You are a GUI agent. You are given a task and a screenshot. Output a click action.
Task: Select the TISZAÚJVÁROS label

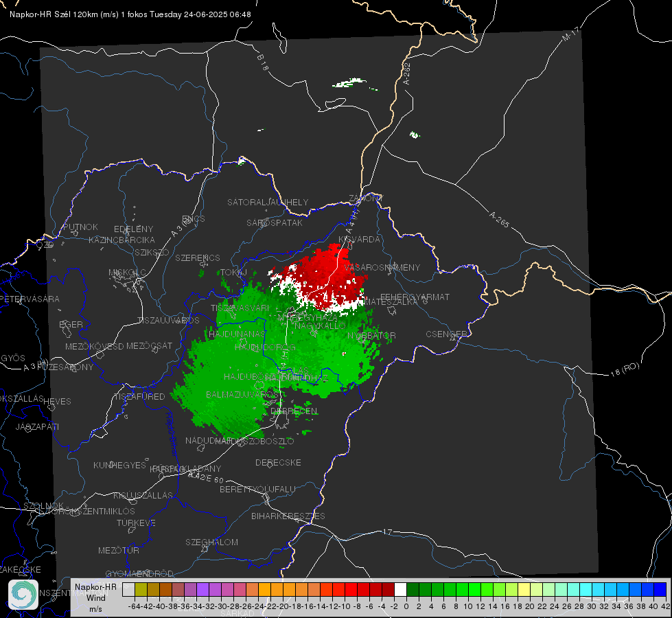point(168,321)
